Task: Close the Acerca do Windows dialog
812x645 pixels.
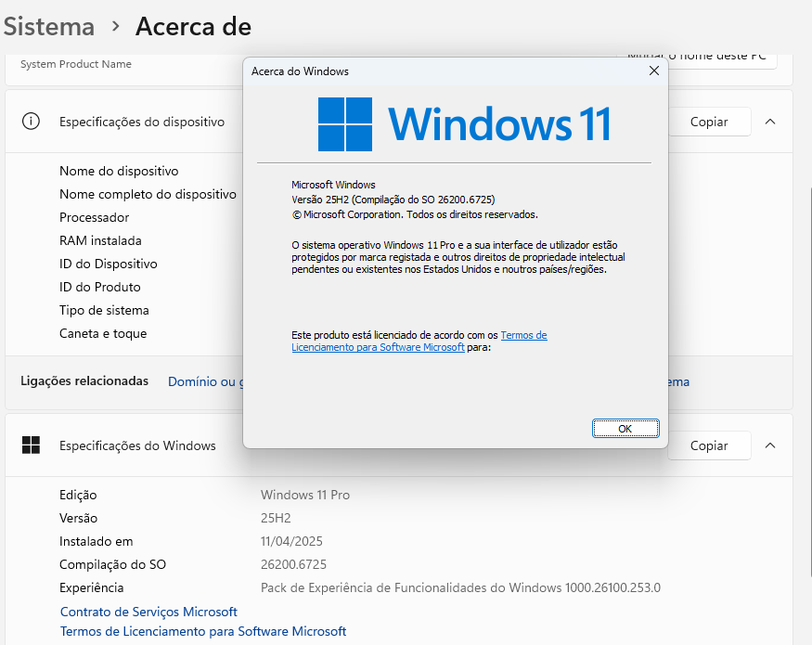Action: click(654, 71)
